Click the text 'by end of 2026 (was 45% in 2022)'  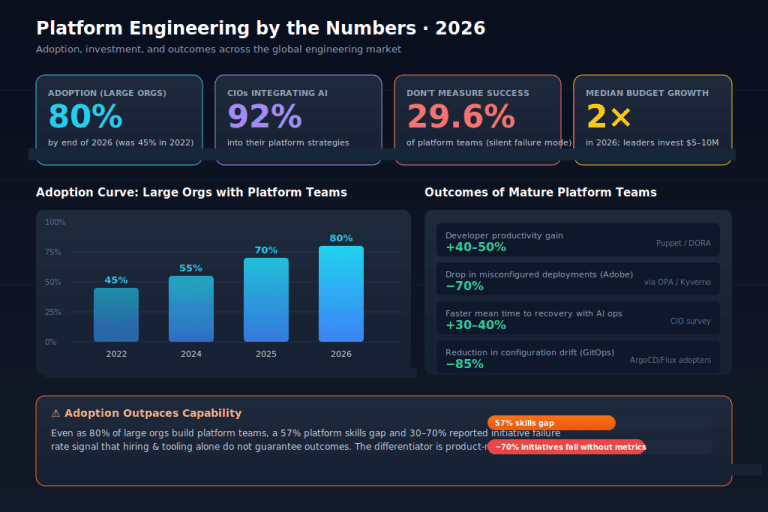pyautogui.click(x=120, y=143)
